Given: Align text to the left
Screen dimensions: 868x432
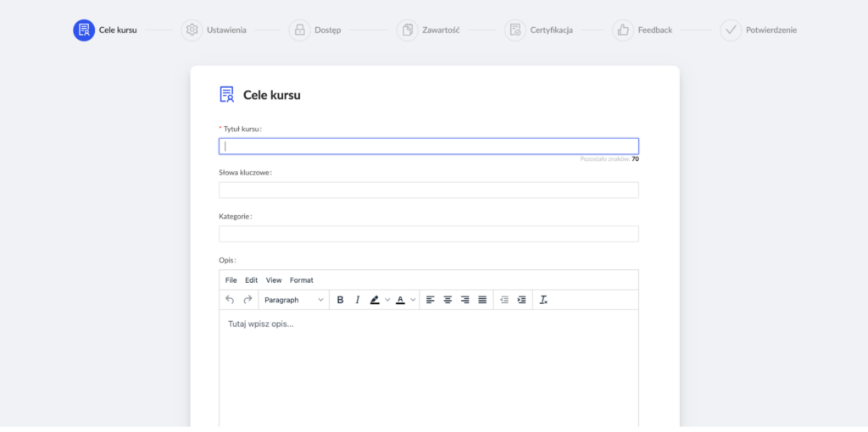Looking at the screenshot, I should 430,300.
